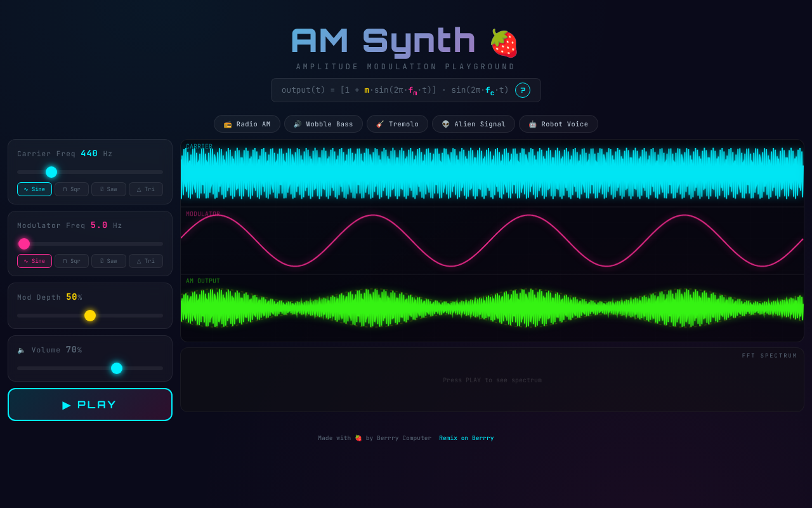
Task: Click the question-mark help icon beside the formula
Action: 522,90
